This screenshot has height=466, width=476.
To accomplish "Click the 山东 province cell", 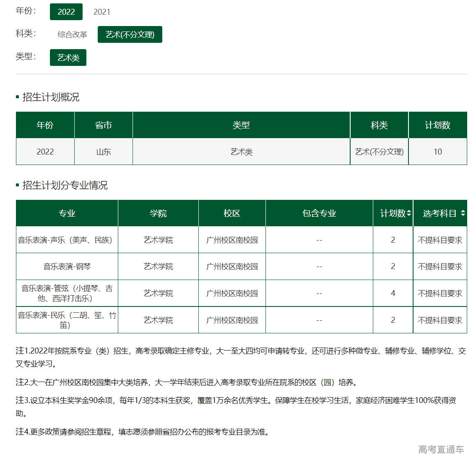I will [x=103, y=152].
